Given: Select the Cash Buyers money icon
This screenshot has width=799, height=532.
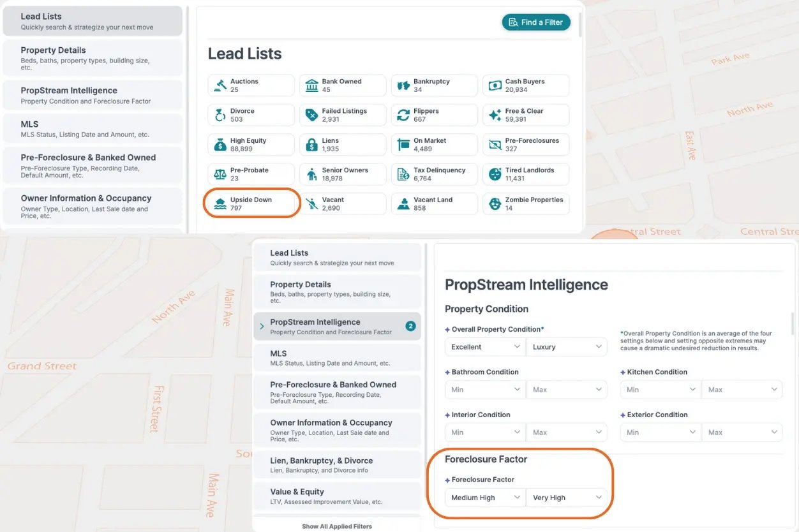Looking at the screenshot, I should pos(495,84).
